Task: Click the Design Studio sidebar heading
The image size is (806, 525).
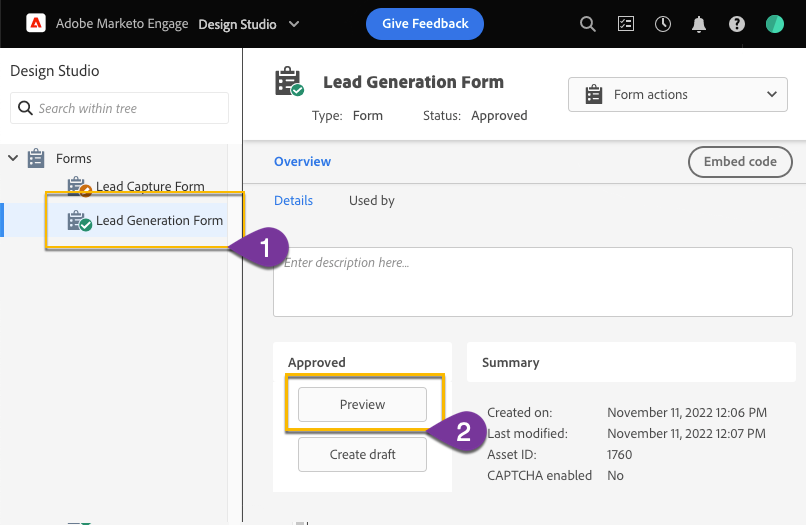Action: click(x=54, y=70)
